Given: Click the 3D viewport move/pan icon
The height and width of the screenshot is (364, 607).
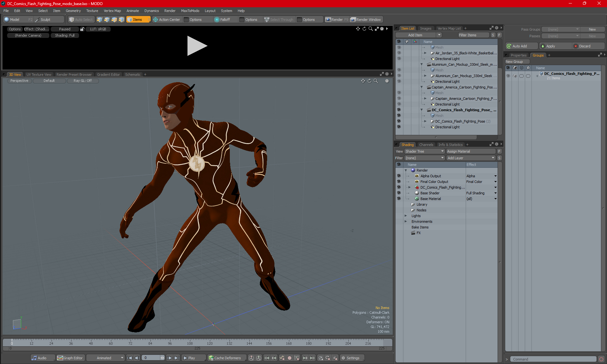Looking at the screenshot, I should 363,81.
